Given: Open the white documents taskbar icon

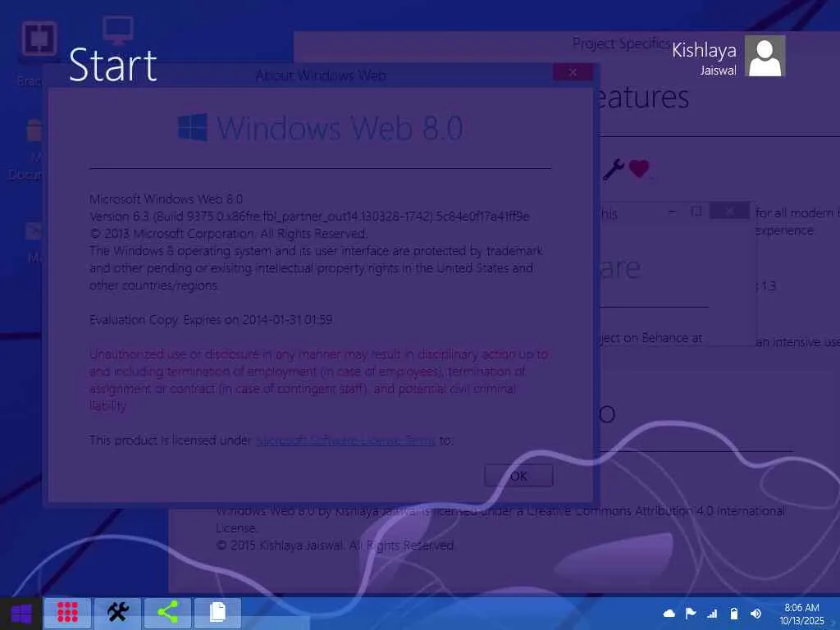Looking at the screenshot, I should coord(217,613).
